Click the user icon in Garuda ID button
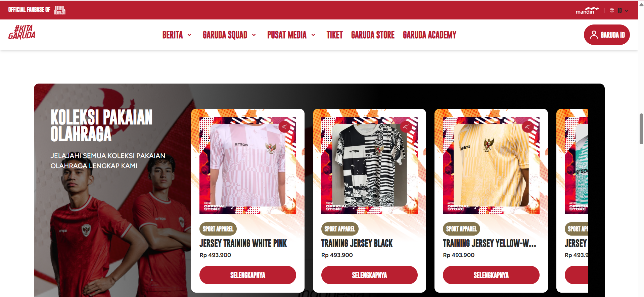Image resolution: width=644 pixels, height=297 pixels. pyautogui.click(x=594, y=35)
